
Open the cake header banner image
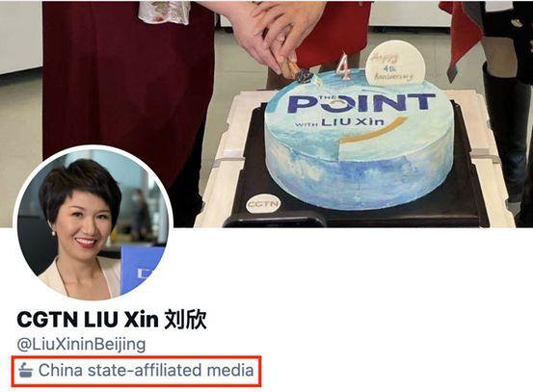[266, 114]
